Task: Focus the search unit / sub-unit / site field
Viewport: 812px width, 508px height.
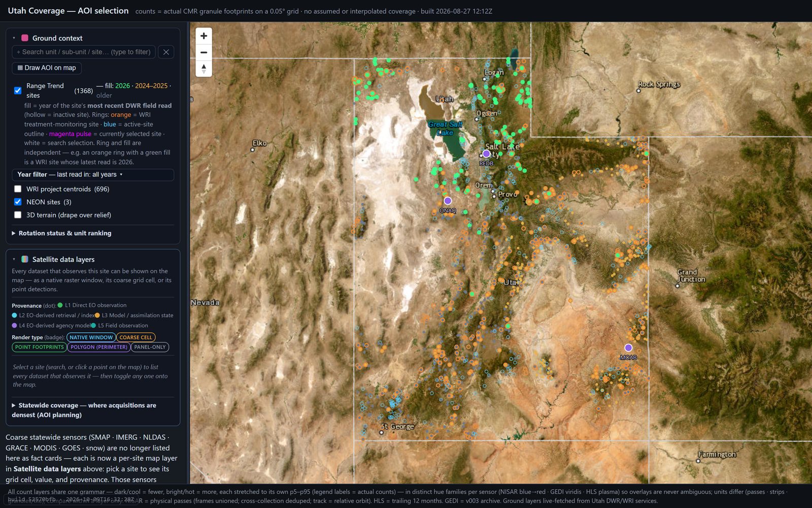Action: [x=84, y=52]
